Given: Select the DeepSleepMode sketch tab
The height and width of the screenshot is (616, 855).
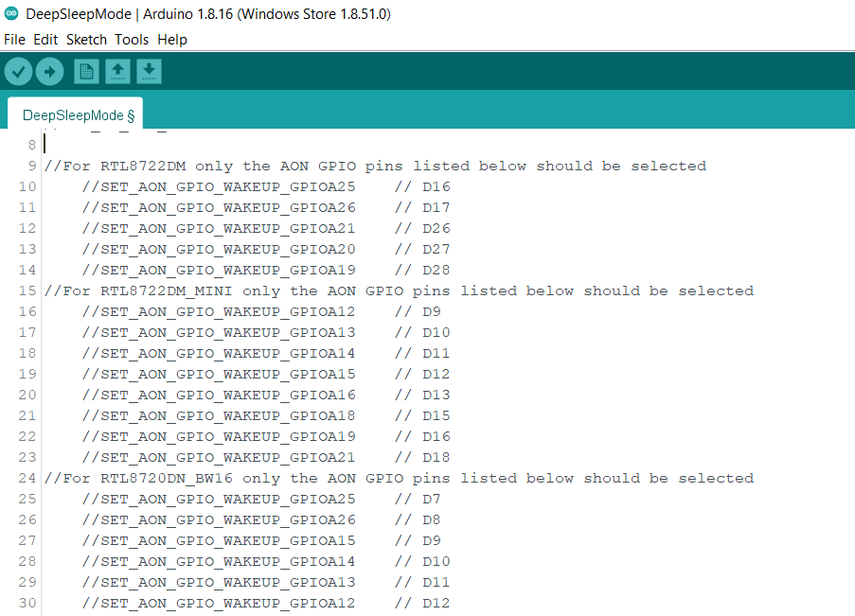Looking at the screenshot, I should click(75, 115).
